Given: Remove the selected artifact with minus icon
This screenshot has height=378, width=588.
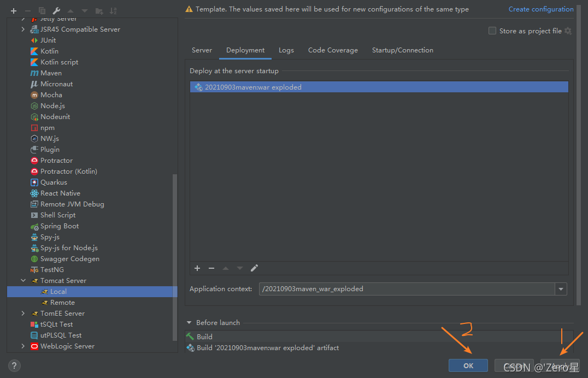Looking at the screenshot, I should 211,268.
